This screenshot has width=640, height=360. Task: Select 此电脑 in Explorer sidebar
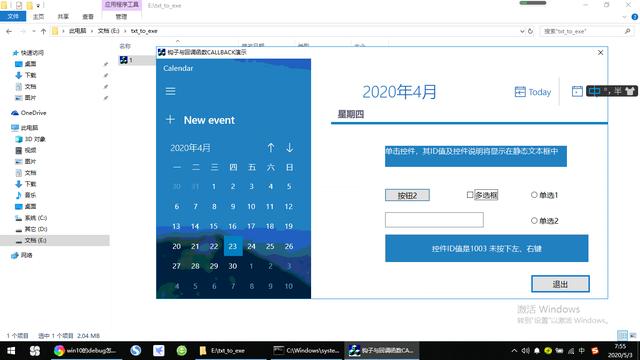(29, 128)
